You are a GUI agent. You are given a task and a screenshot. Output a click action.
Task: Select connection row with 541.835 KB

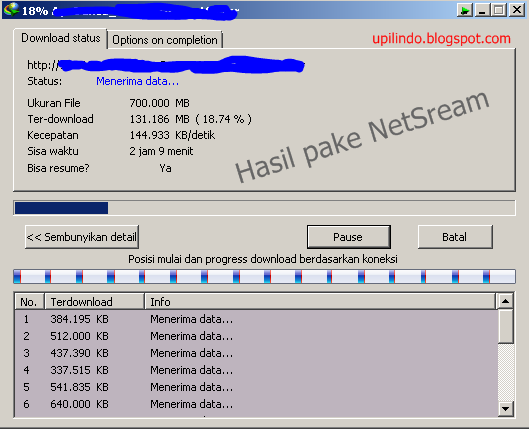(x=256, y=387)
